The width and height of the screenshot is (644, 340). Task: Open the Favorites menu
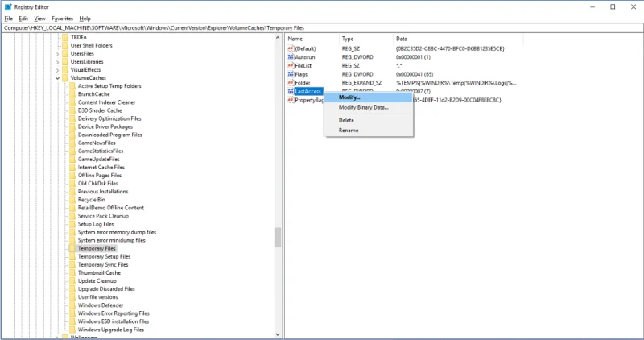[63, 18]
